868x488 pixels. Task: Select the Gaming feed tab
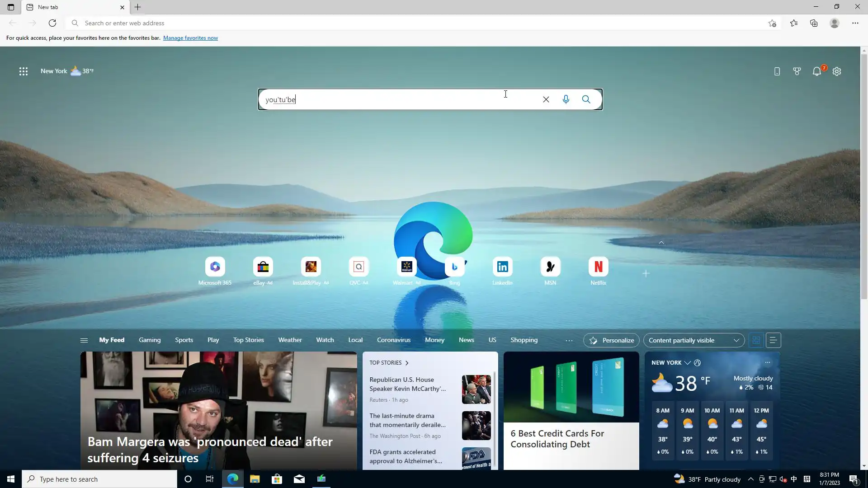point(150,340)
